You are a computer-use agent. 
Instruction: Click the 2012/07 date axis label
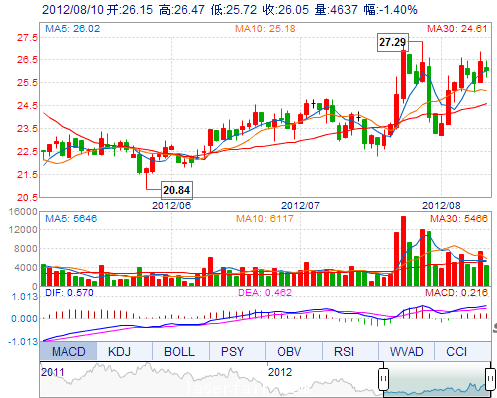click(x=300, y=205)
